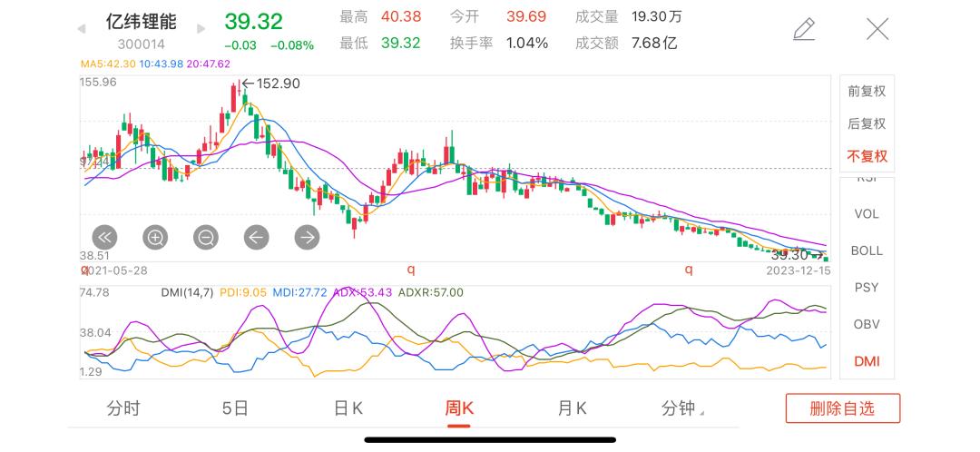This screenshot has height=452, width=980.
Task: Expand the 分钟 minute interval dropdown
Action: (x=681, y=408)
